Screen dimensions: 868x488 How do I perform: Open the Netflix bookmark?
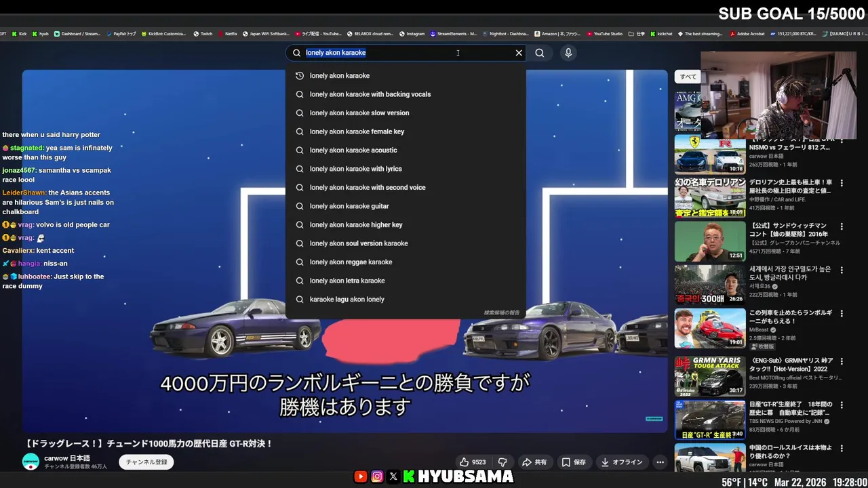coord(228,34)
